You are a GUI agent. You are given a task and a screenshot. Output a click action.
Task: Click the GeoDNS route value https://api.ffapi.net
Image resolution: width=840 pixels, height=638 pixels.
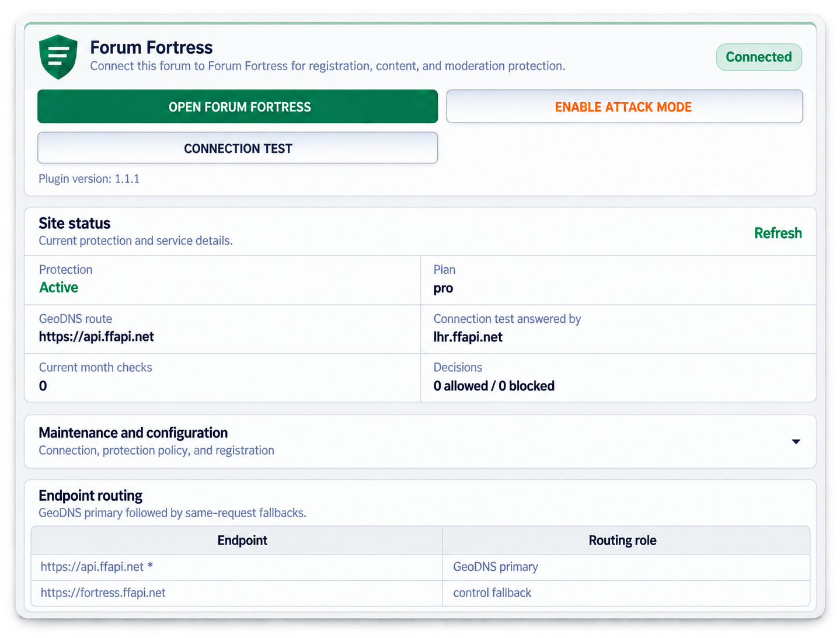[96, 337]
